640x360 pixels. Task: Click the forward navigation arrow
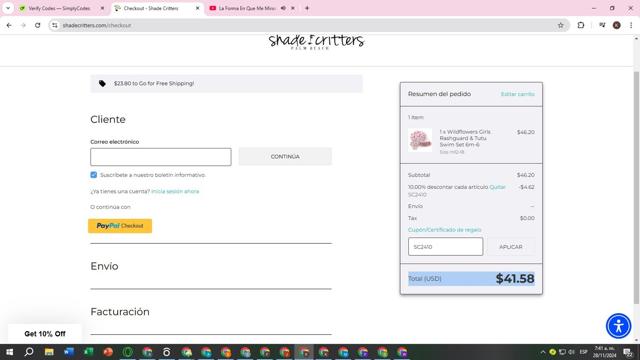pos(23,25)
